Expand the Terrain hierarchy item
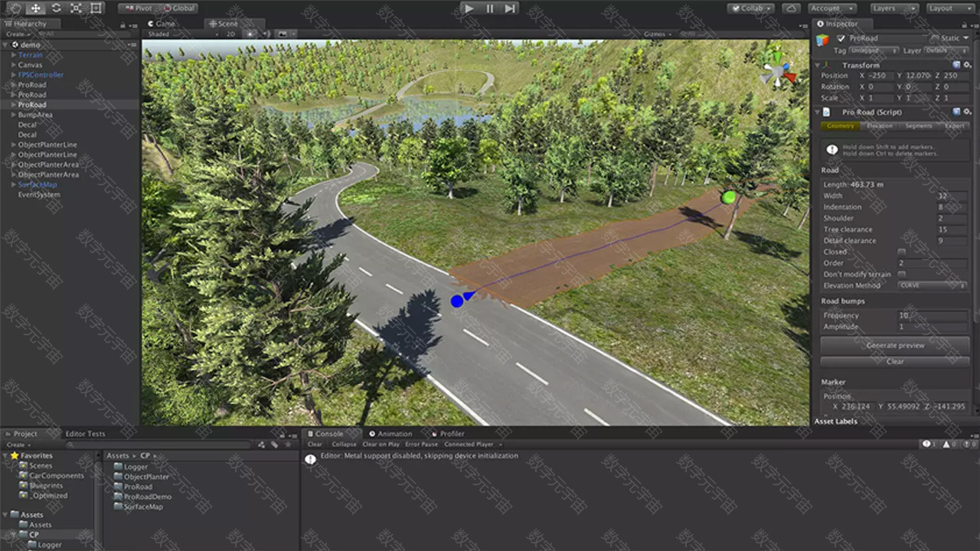The height and width of the screenshot is (551, 980). tap(14, 55)
